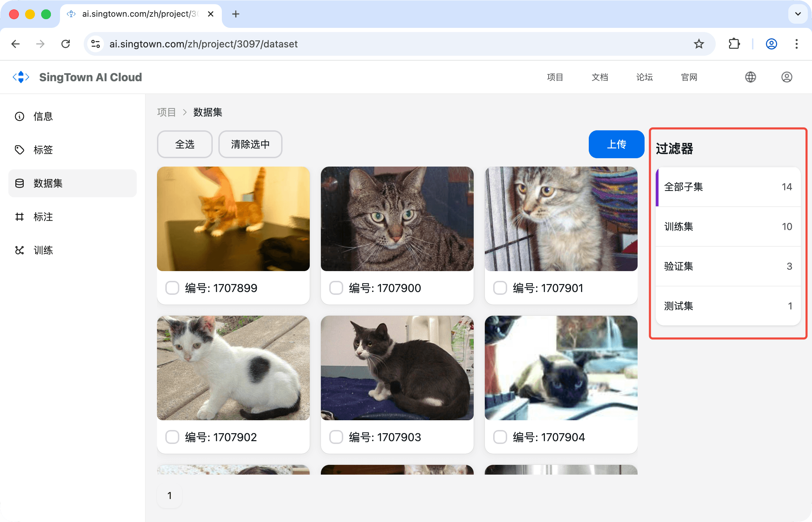Click the SingTown AI Cloud logo icon
This screenshot has width=812, height=522.
click(21, 77)
